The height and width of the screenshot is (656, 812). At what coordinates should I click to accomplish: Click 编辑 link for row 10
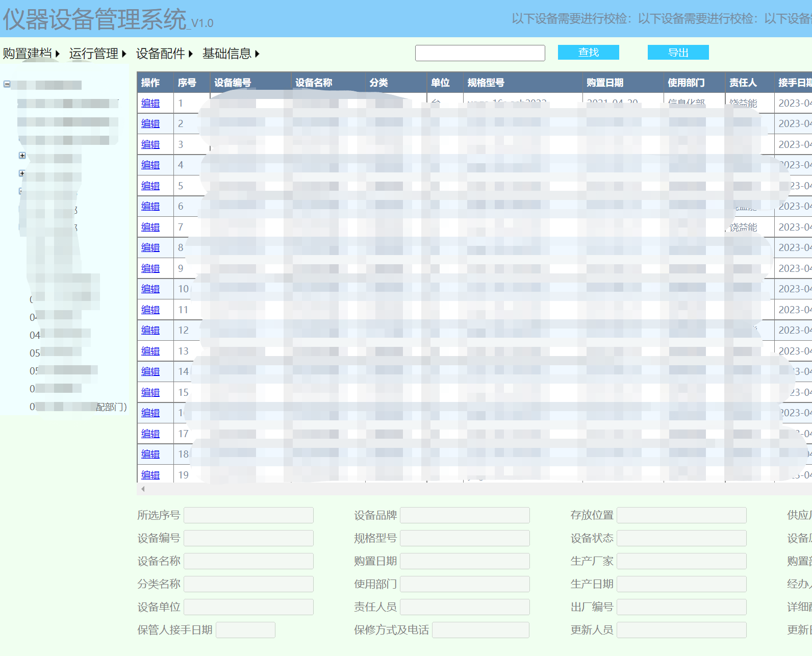(x=150, y=289)
